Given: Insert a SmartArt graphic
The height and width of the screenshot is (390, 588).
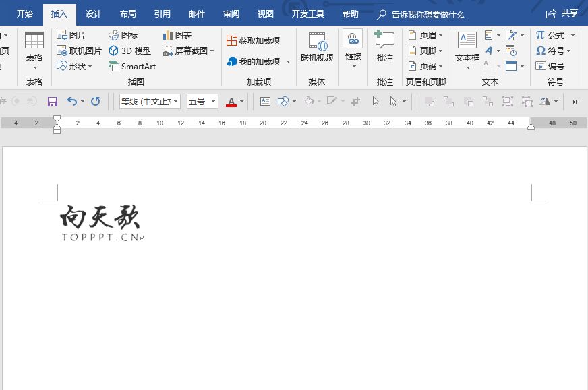Looking at the screenshot, I should click(132, 66).
